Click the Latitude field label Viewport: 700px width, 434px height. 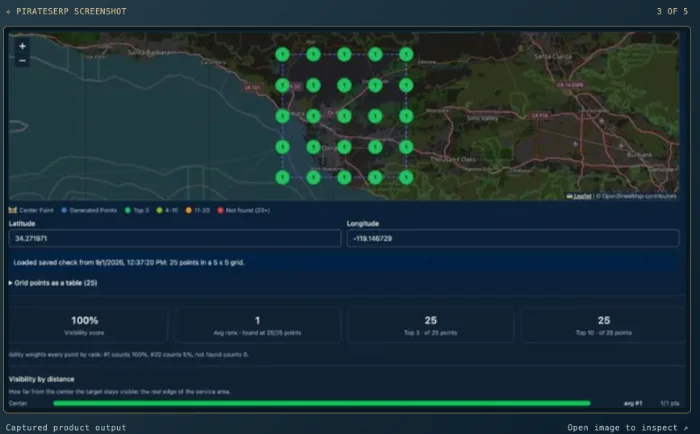(x=22, y=223)
